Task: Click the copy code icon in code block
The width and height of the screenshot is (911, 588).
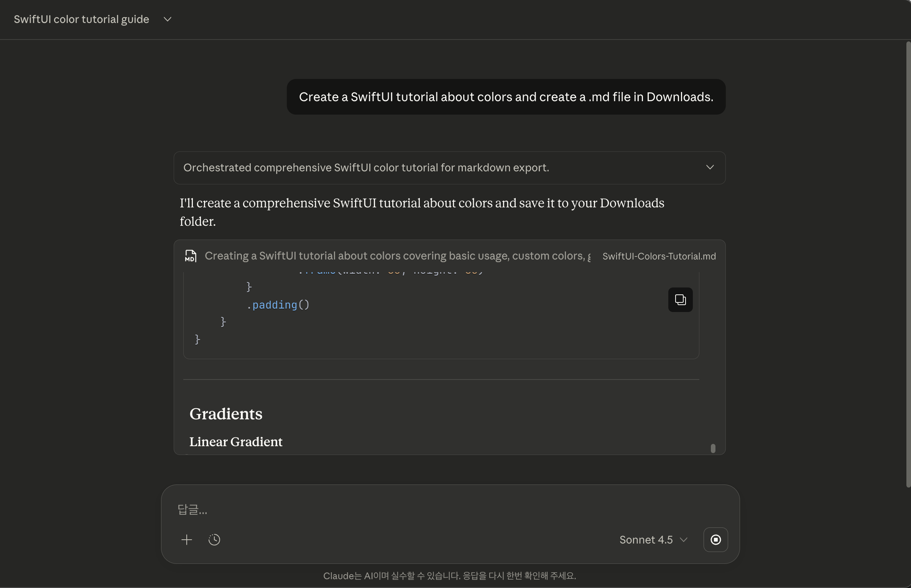Action: pyautogui.click(x=680, y=300)
